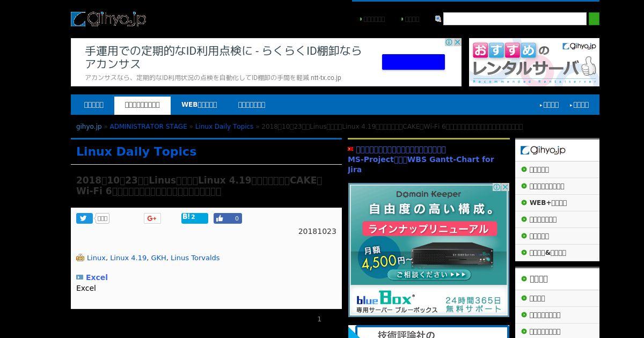Click the blue button in the top ad
This screenshot has height=338, width=644.
[413, 62]
